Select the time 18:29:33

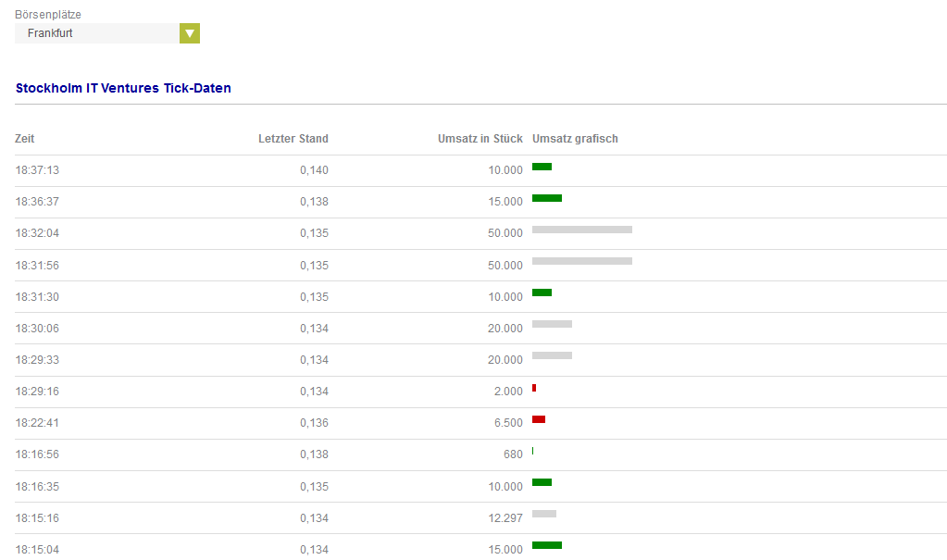[x=37, y=359]
